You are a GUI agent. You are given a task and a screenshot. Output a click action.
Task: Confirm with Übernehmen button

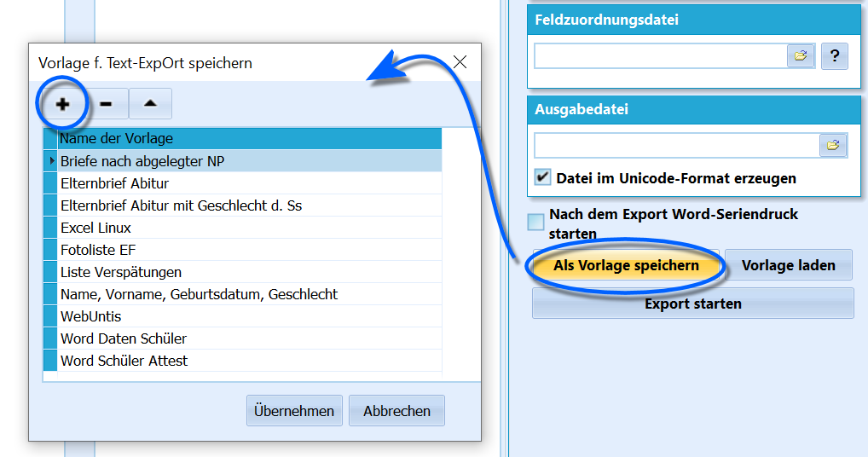[x=294, y=410]
